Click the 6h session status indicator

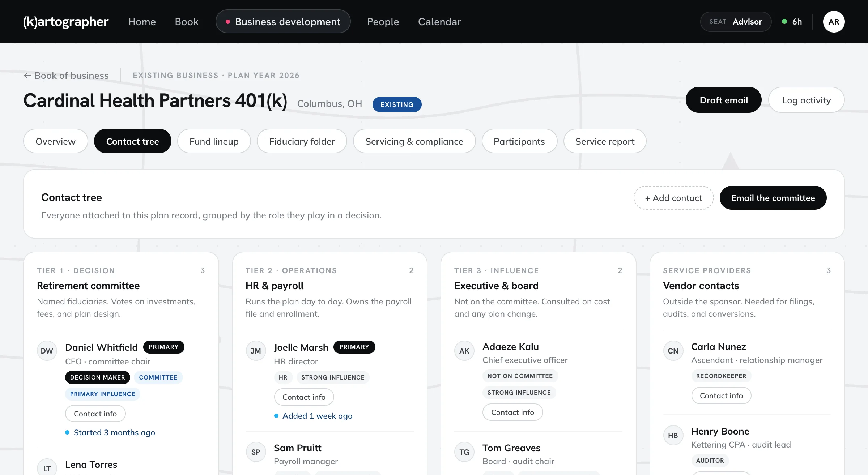click(x=792, y=22)
